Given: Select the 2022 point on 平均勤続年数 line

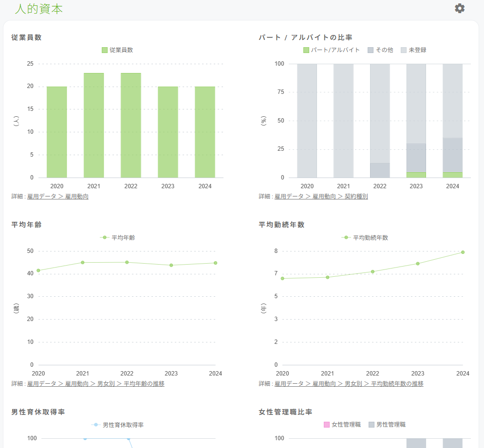Looking at the screenshot, I should 372,271.
